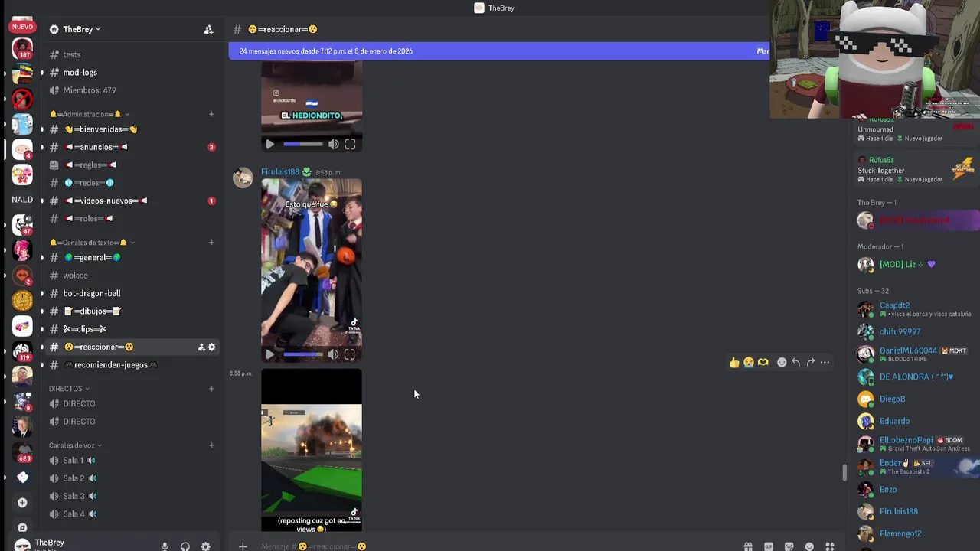Create channel in DIRECTOS category
This screenshot has width=980, height=551.
tap(212, 389)
